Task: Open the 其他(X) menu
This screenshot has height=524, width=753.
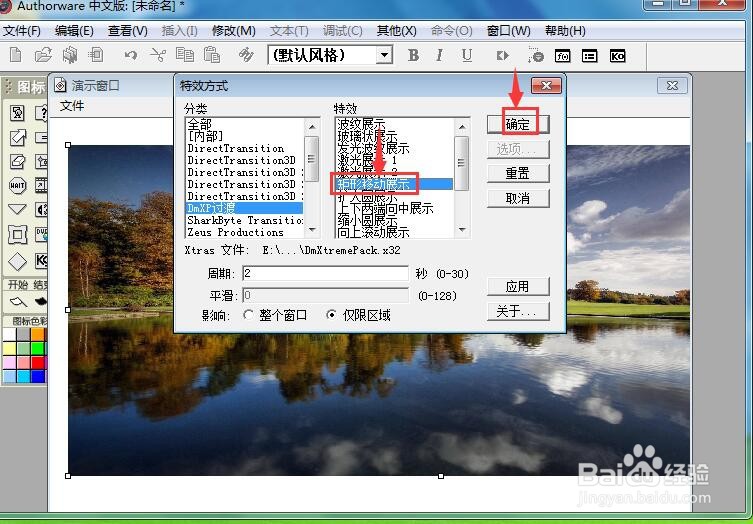Action: click(x=397, y=31)
